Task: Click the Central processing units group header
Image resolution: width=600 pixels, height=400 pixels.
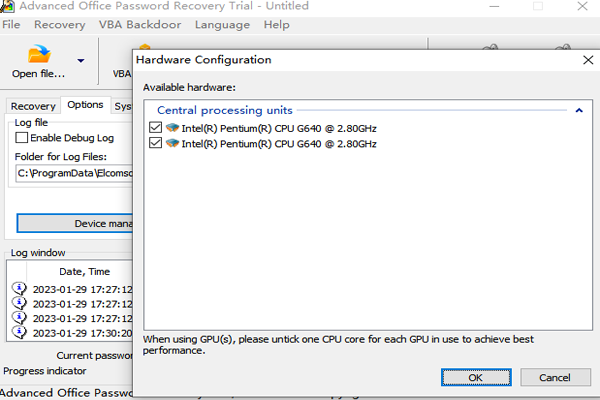Action: [225, 110]
